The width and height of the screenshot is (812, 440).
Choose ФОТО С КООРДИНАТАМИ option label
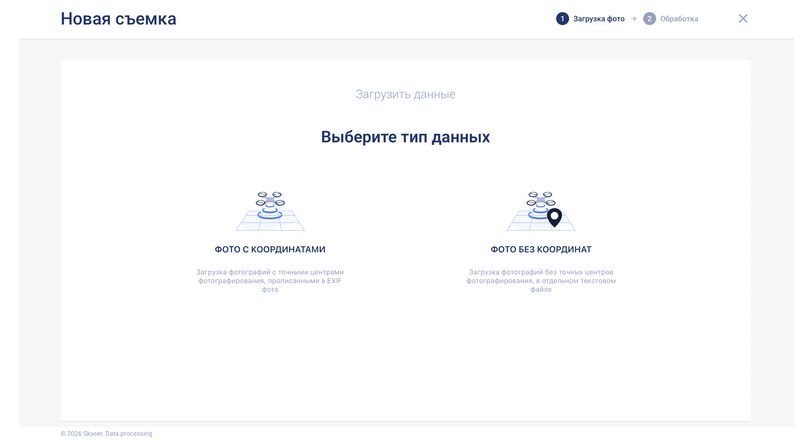(270, 249)
